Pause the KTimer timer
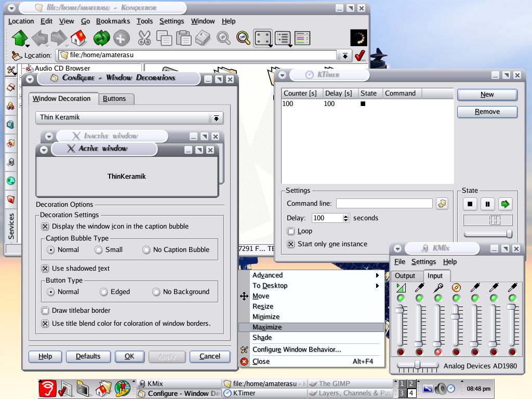The height and width of the screenshot is (399, 532). click(x=487, y=204)
